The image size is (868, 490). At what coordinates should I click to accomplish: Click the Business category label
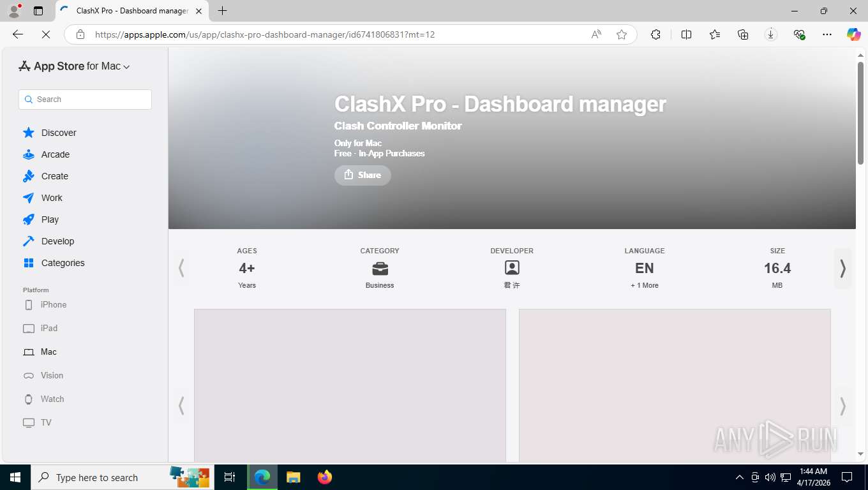pyautogui.click(x=380, y=285)
